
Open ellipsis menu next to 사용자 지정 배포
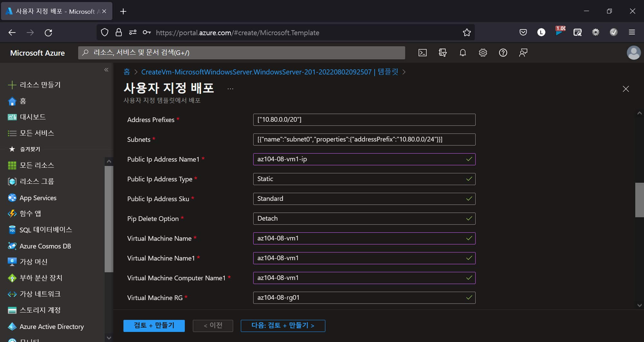230,89
